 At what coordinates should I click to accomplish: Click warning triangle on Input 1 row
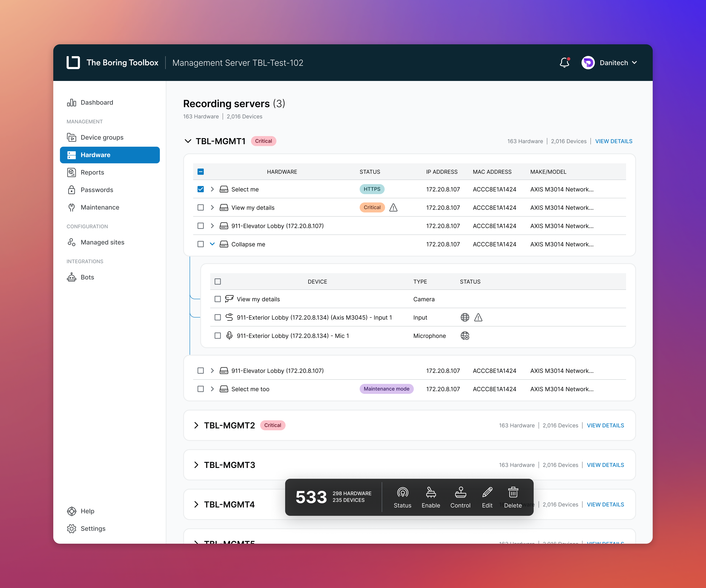pos(478,318)
